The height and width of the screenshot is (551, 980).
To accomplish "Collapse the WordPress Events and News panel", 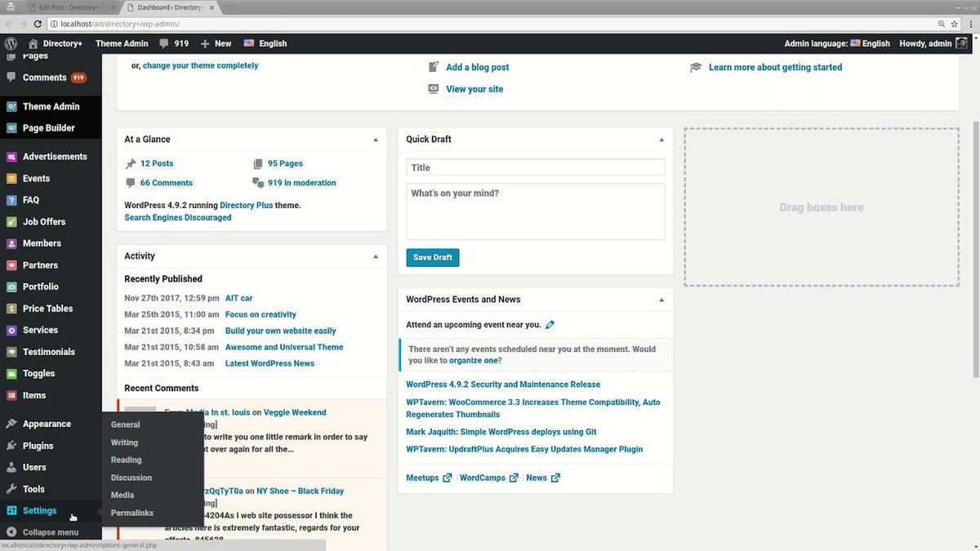I will click(661, 299).
